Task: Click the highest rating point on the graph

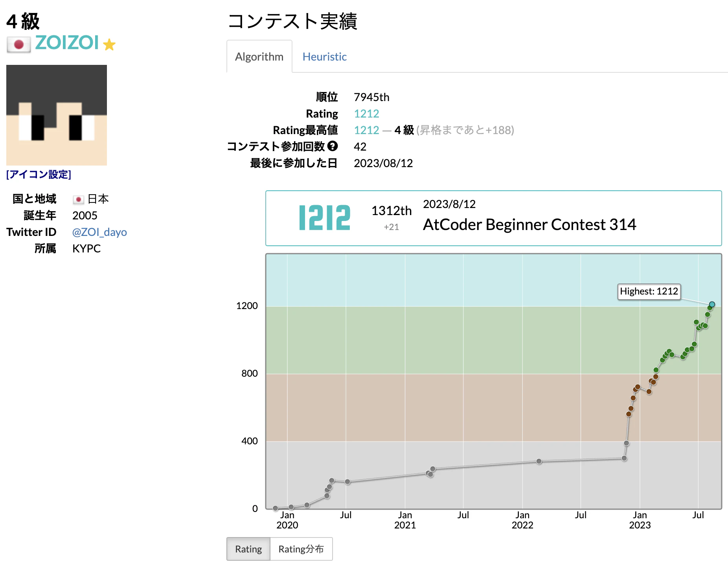Action: [712, 304]
